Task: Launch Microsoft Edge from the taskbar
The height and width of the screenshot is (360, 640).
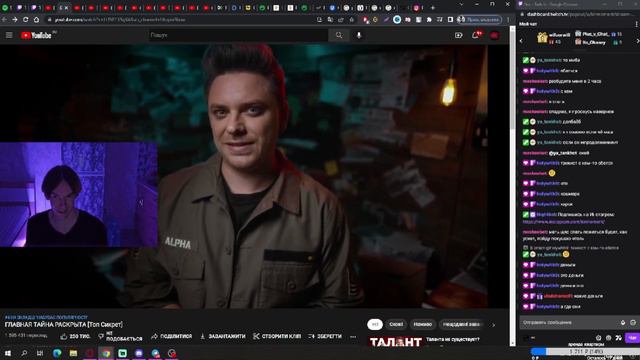Action: click(57, 353)
